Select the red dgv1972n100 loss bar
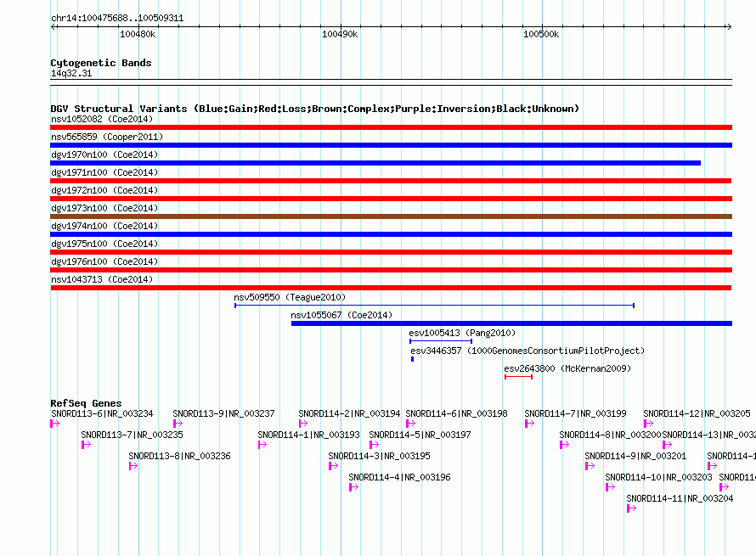 (391, 199)
